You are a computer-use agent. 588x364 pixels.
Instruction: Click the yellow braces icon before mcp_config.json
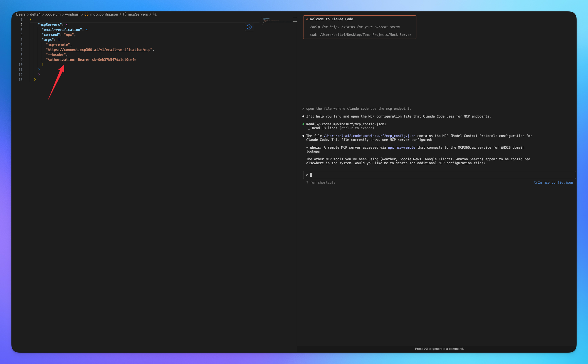pos(86,14)
